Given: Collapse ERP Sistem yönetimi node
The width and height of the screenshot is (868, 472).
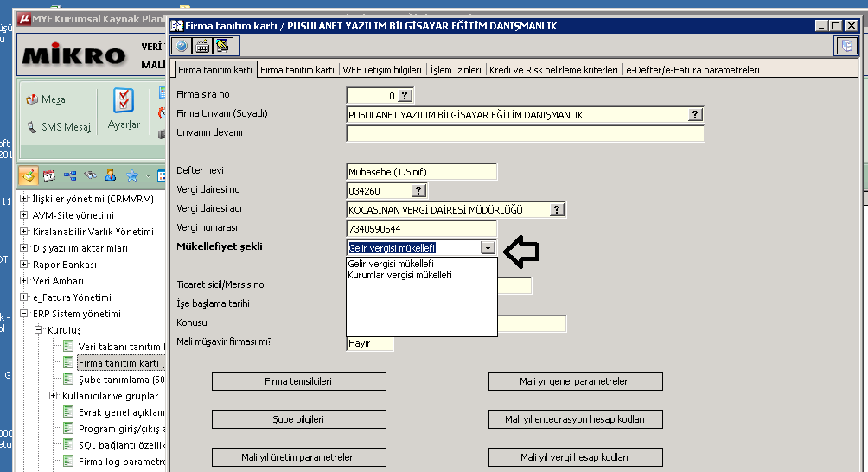Looking at the screenshot, I should click(24, 313).
